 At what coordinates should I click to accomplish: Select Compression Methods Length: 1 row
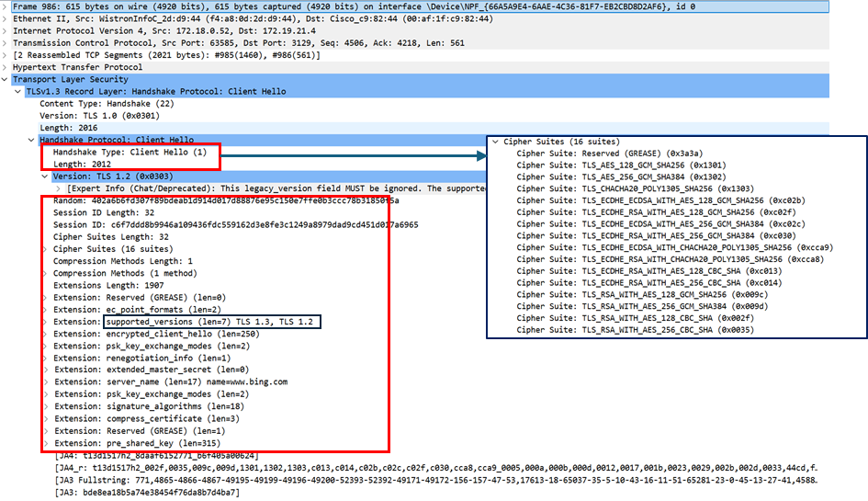tap(123, 261)
